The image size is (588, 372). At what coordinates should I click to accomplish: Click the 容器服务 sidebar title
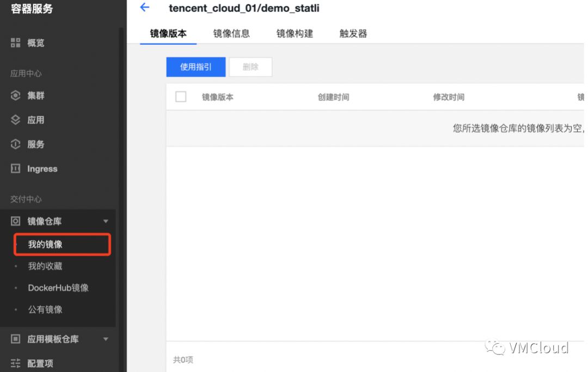pyautogui.click(x=32, y=9)
